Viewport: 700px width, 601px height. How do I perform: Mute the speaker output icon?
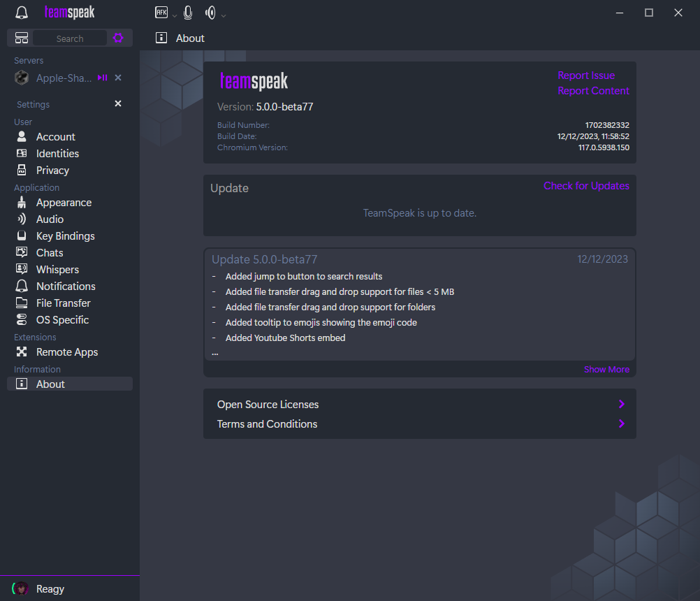[210, 13]
